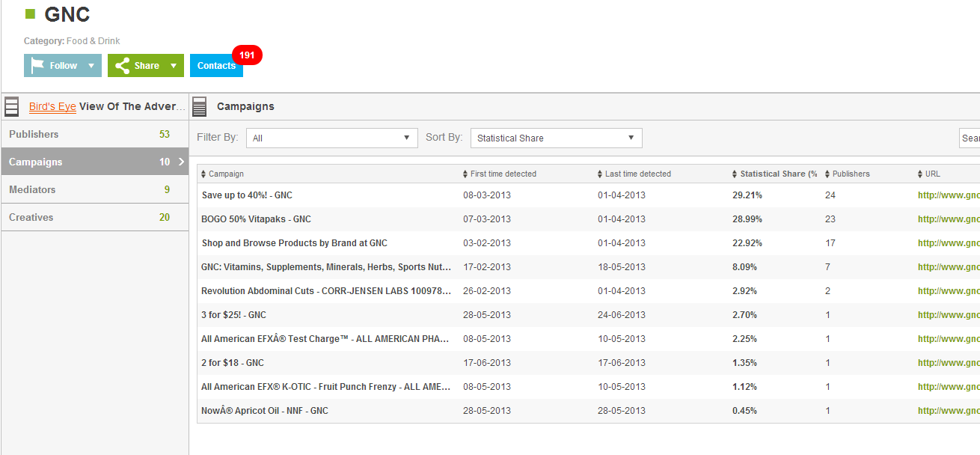Open URL link for 2 for $18 campaign
This screenshot has height=455, width=980.
click(x=949, y=363)
